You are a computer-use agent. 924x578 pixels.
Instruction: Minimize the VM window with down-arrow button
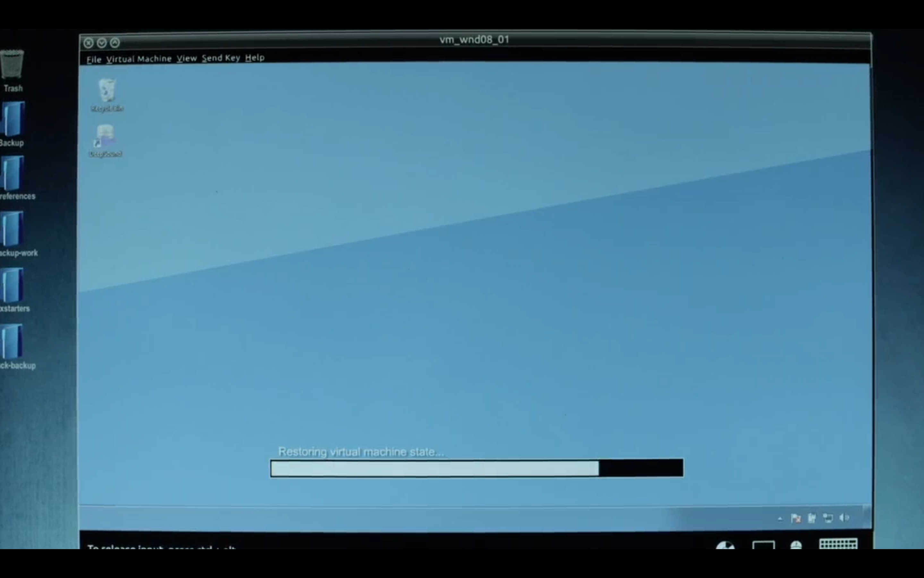tap(102, 43)
